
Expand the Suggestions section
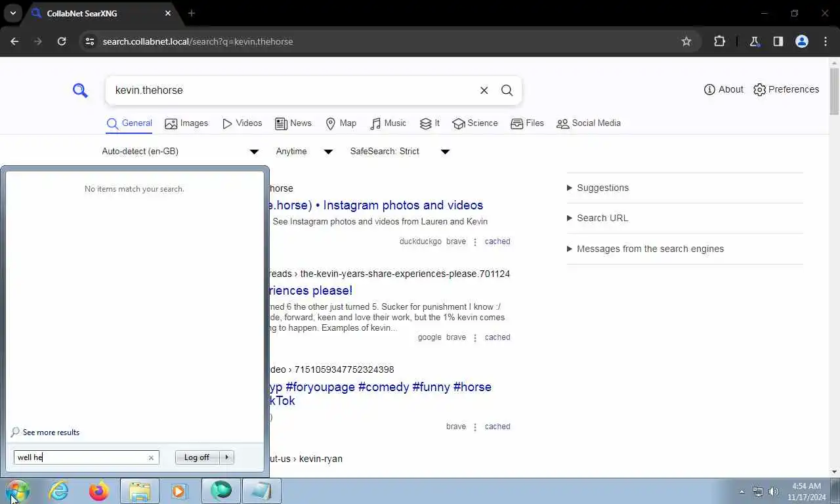(598, 188)
